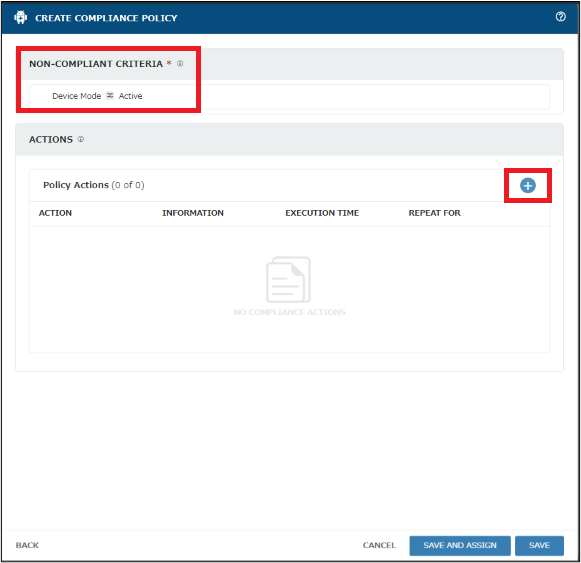Image resolution: width=581 pixels, height=563 pixels.
Task: Add a policy action with plus icon
Action: pyautogui.click(x=528, y=186)
